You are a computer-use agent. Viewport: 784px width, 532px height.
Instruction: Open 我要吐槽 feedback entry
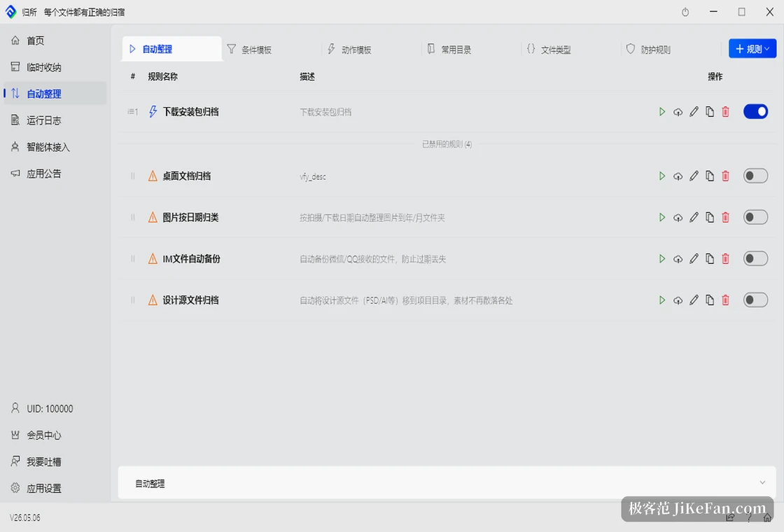pos(55,461)
